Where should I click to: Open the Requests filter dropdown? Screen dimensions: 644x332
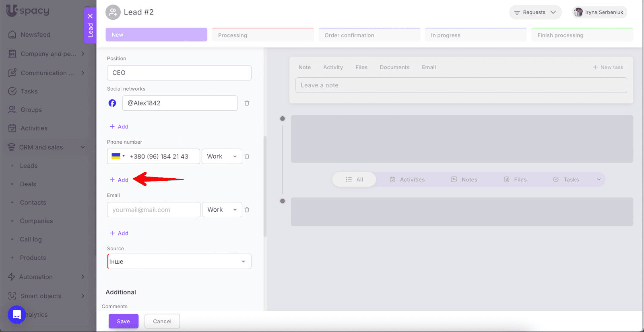(x=535, y=12)
